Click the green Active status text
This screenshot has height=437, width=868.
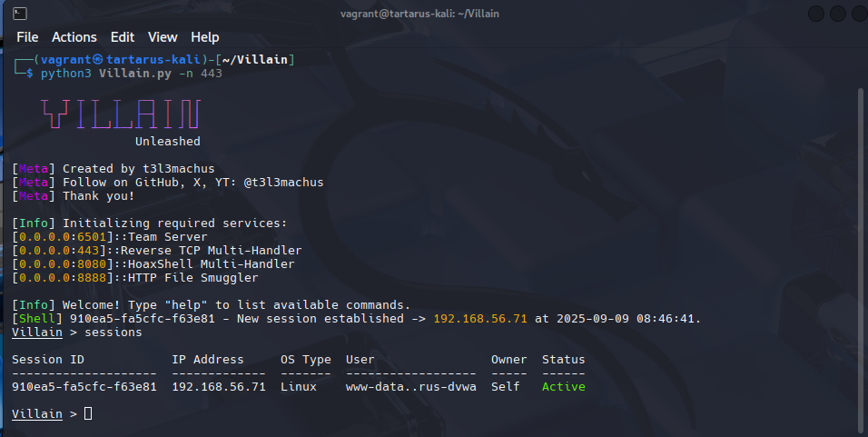coord(563,387)
